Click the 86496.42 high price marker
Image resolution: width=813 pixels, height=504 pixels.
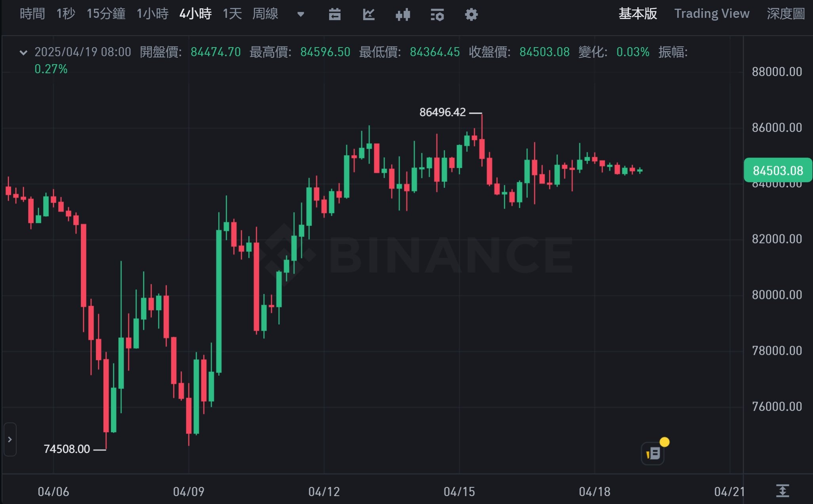tap(442, 112)
